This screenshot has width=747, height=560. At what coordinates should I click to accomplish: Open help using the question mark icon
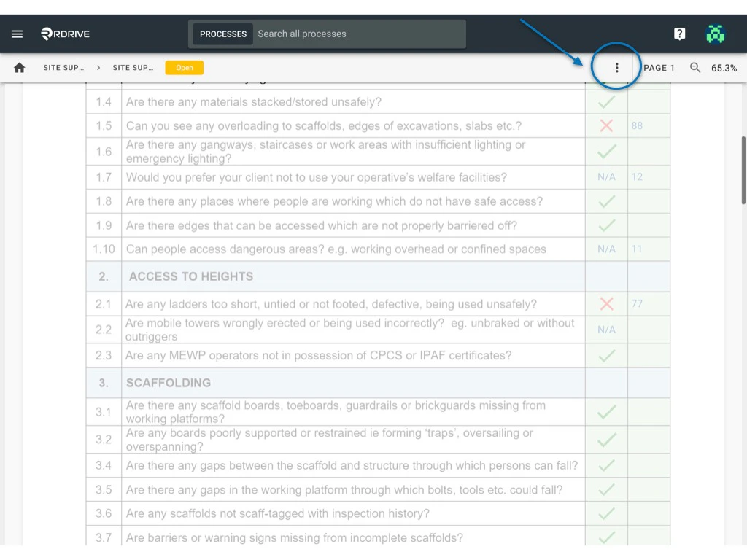click(680, 33)
